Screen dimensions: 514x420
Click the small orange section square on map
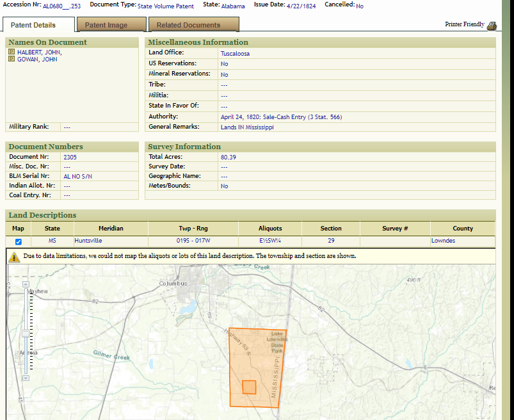(249, 387)
